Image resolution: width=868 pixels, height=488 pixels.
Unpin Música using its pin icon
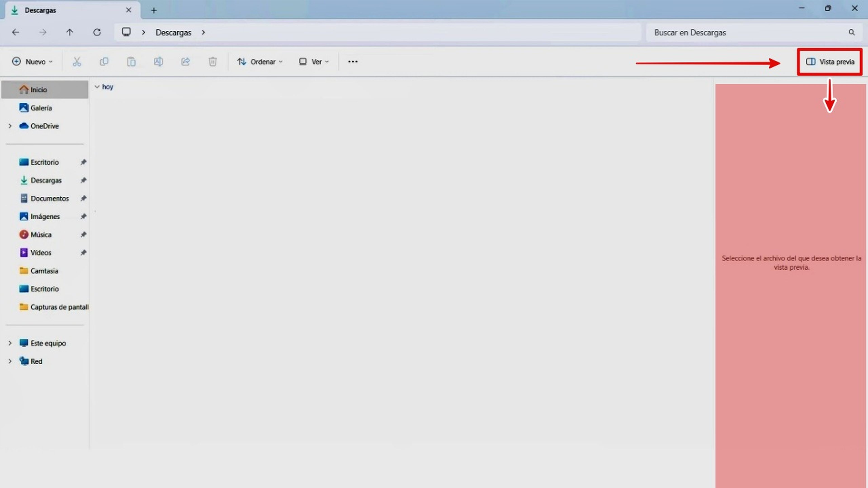(x=83, y=235)
